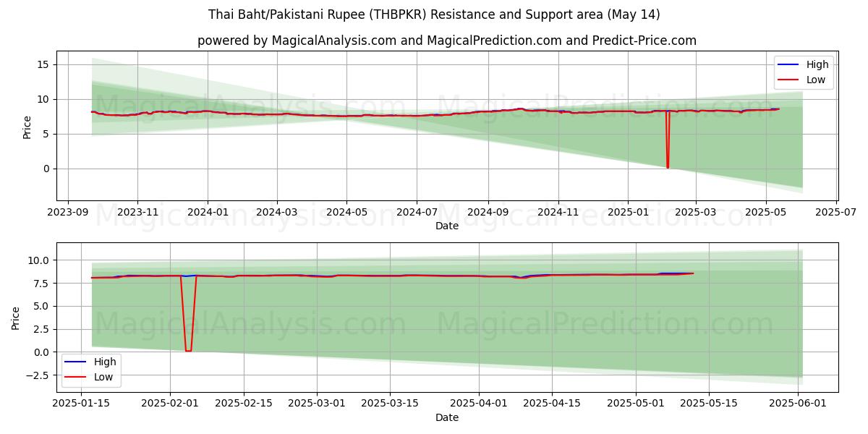Click 'Low' in the top chart legend
Viewport: 868px width, 434px height.
pos(816,80)
